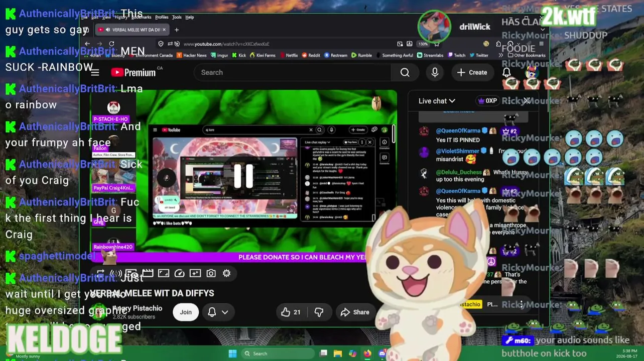The width and height of the screenshot is (644, 361).
Task: Focus the YouTube search box
Action: 293,72
